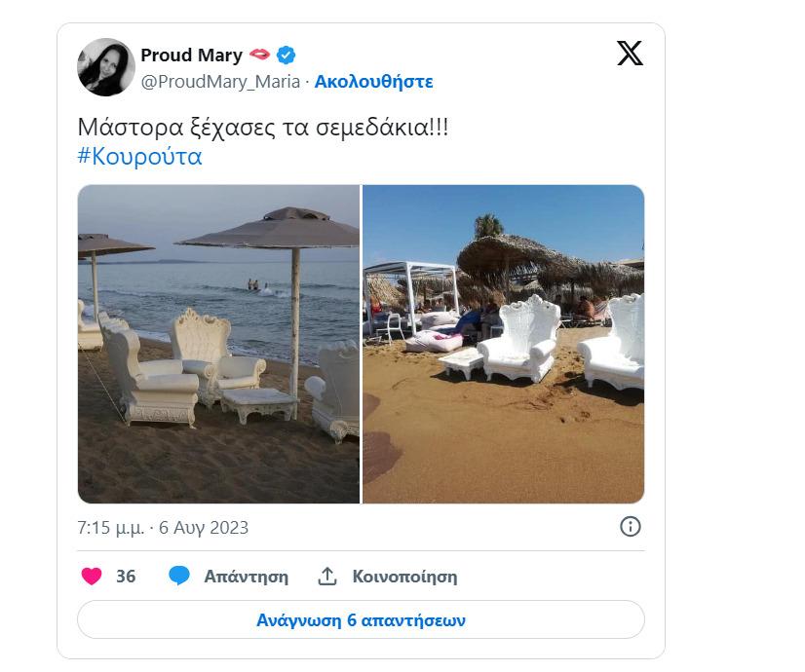This screenshot has height=672, width=805.
Task: Click the Proud Mary display name
Action: pyautogui.click(x=191, y=55)
